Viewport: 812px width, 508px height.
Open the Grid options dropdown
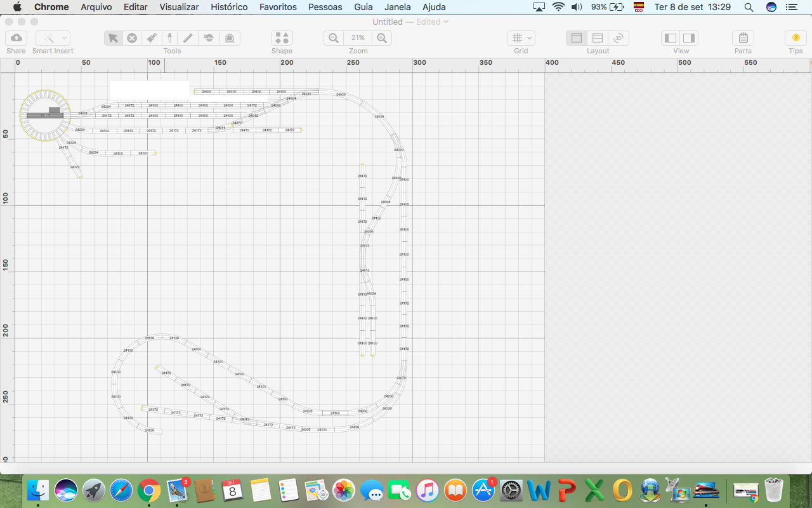pyautogui.click(x=521, y=38)
